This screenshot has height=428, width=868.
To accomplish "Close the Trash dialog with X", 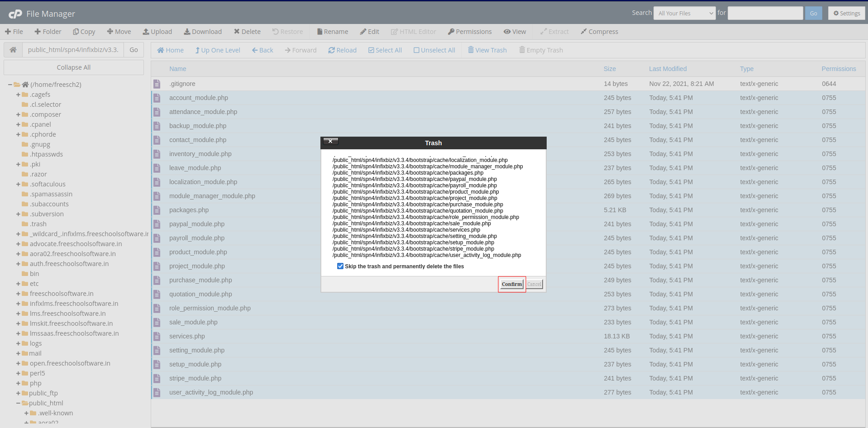I will pyautogui.click(x=330, y=142).
